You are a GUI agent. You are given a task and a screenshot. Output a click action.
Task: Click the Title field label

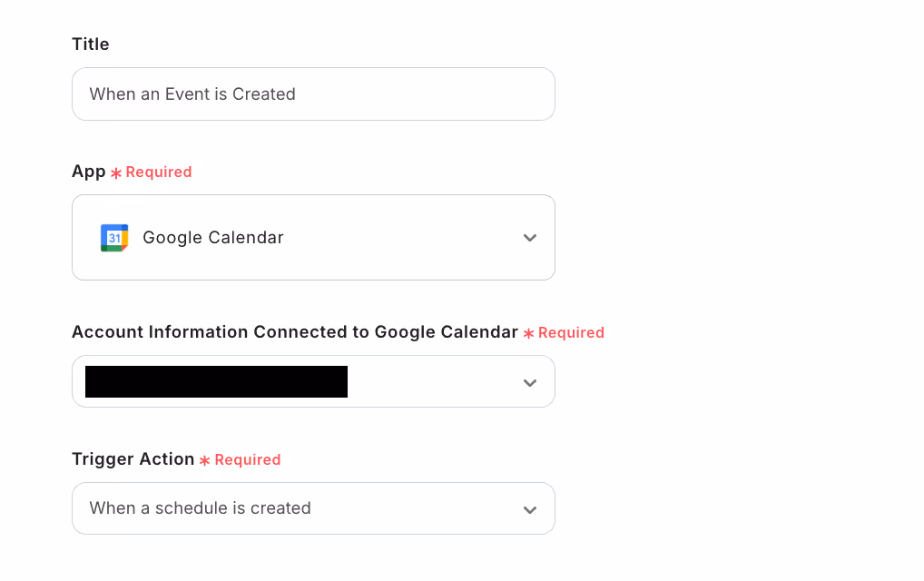pyautogui.click(x=91, y=44)
